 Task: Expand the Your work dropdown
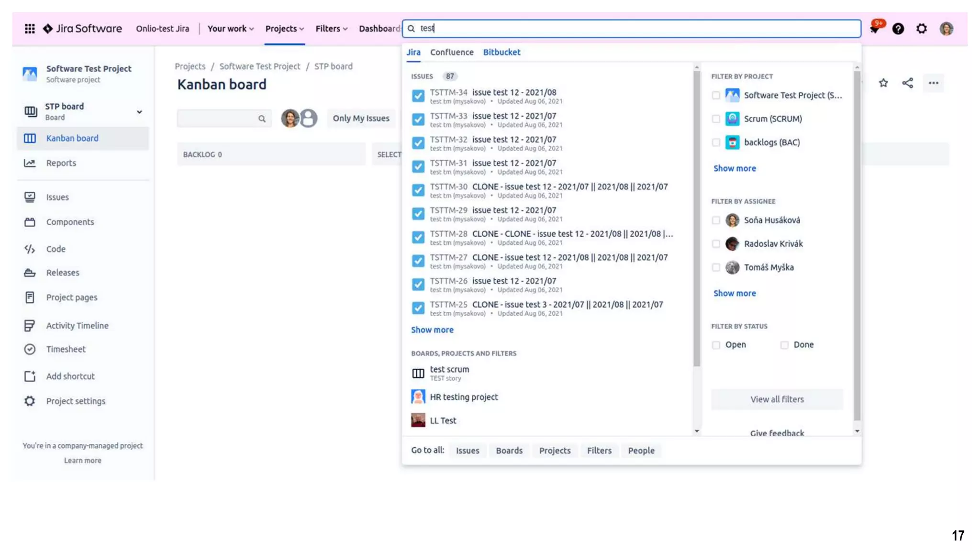pyautogui.click(x=230, y=29)
